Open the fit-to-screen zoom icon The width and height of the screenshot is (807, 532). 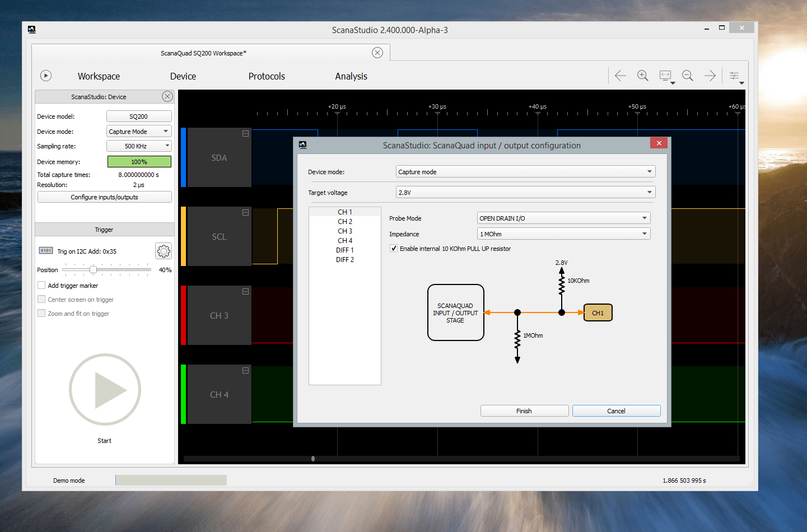point(665,76)
